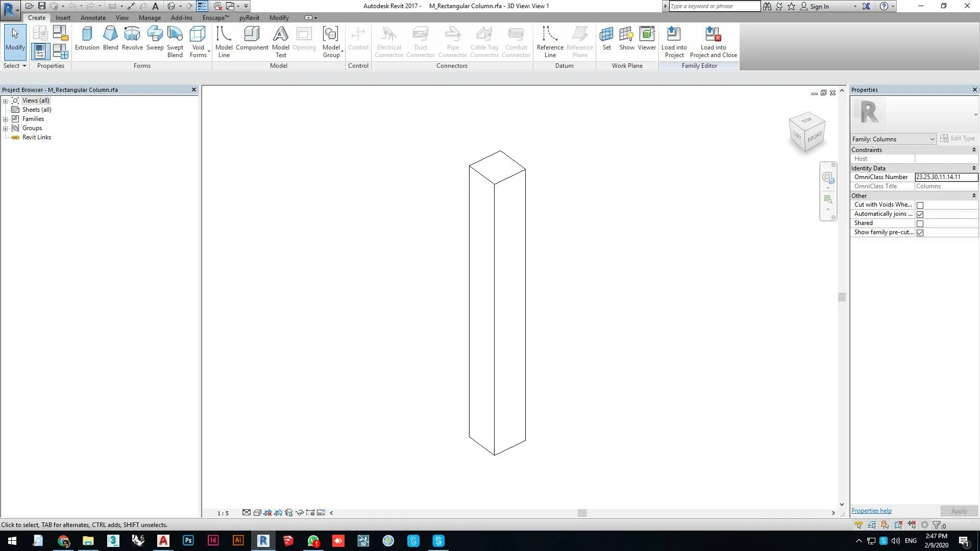Toggle Thin Lines in quick access toolbar
The height and width of the screenshot is (551, 980).
202,6
